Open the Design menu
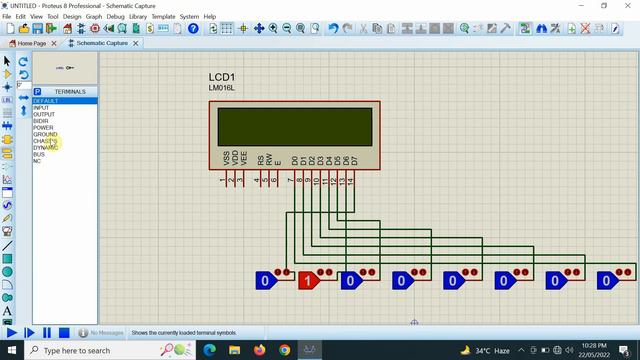The height and width of the screenshot is (360, 640). pyautogui.click(x=72, y=17)
